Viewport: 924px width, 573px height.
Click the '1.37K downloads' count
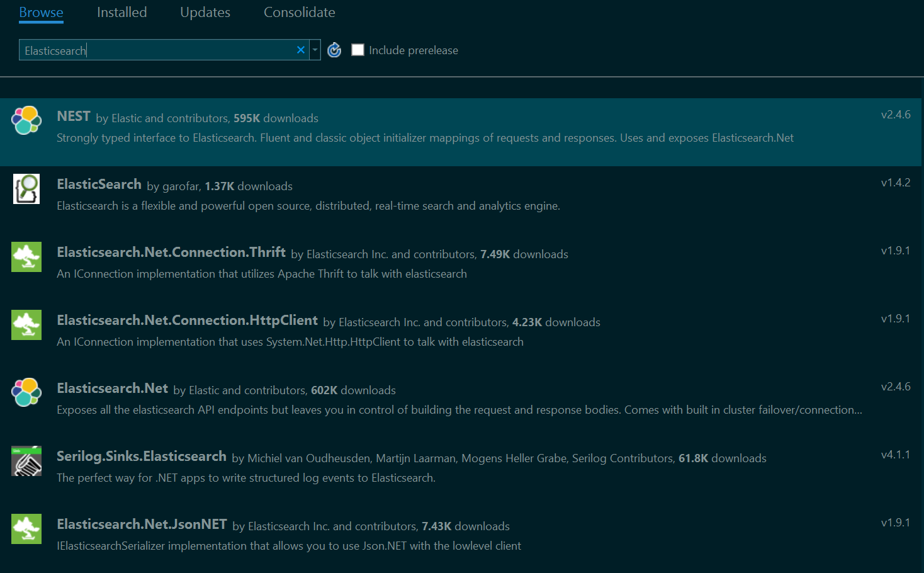pyautogui.click(x=249, y=186)
